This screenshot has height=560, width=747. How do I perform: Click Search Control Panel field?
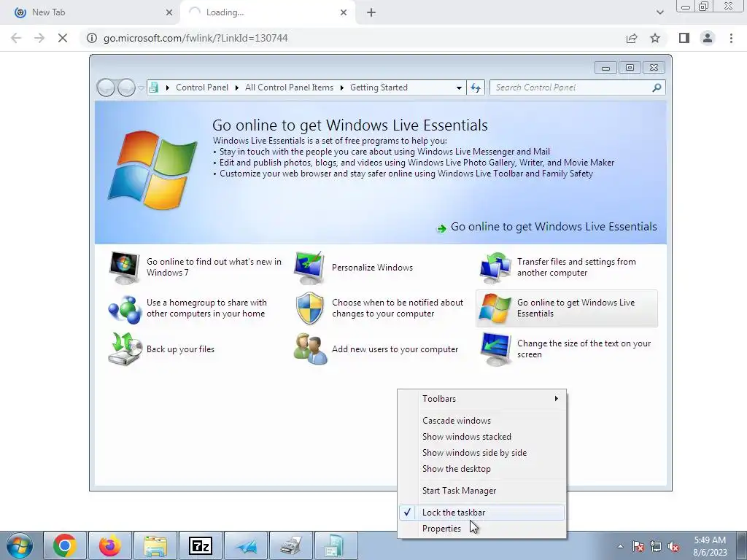pos(572,87)
